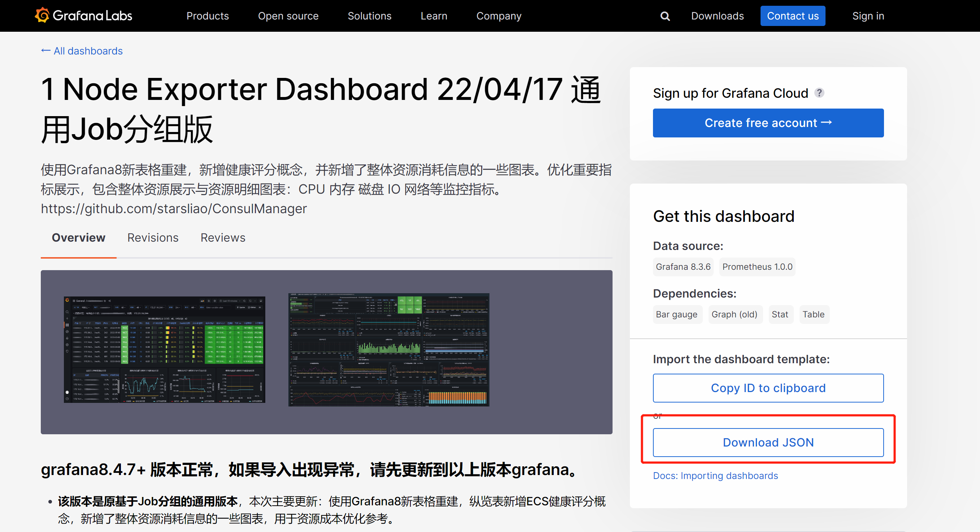Viewport: 980px width, 532px height.
Task: Go to Downloads page
Action: point(717,16)
